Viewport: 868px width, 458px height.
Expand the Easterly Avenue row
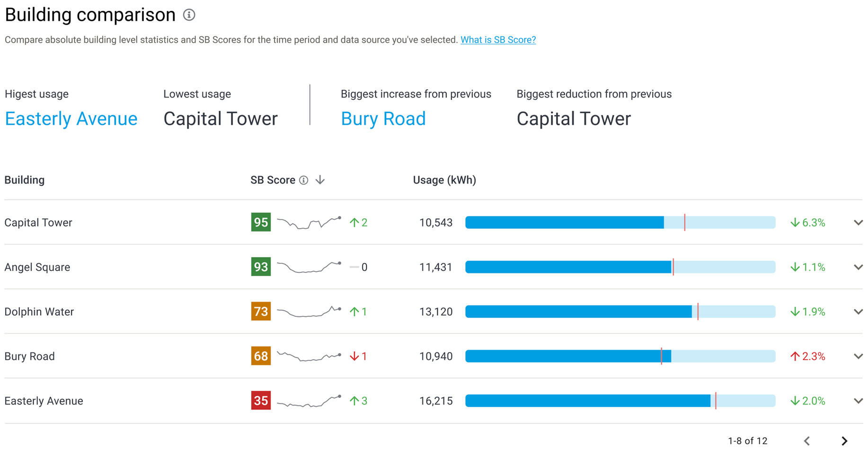[x=858, y=401]
